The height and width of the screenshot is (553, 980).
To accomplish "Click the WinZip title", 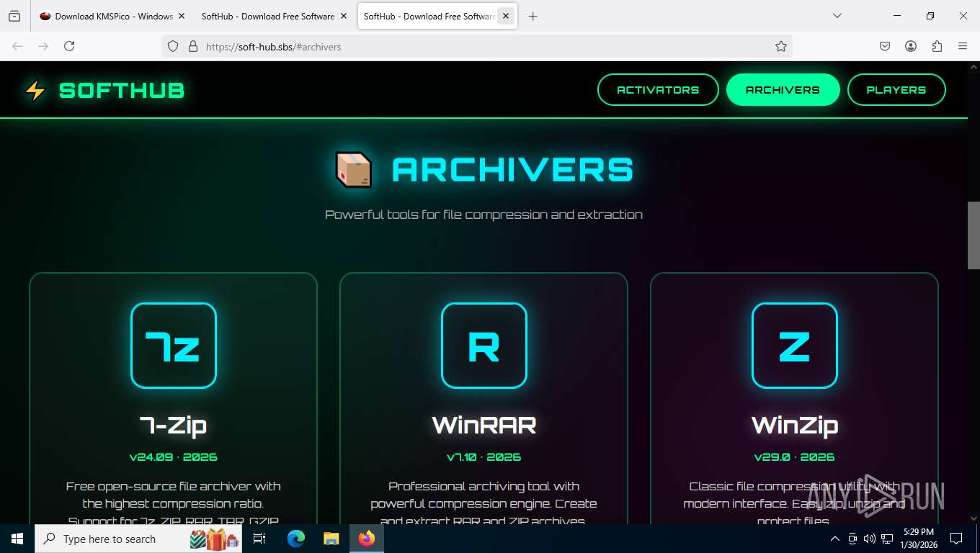I will (795, 425).
